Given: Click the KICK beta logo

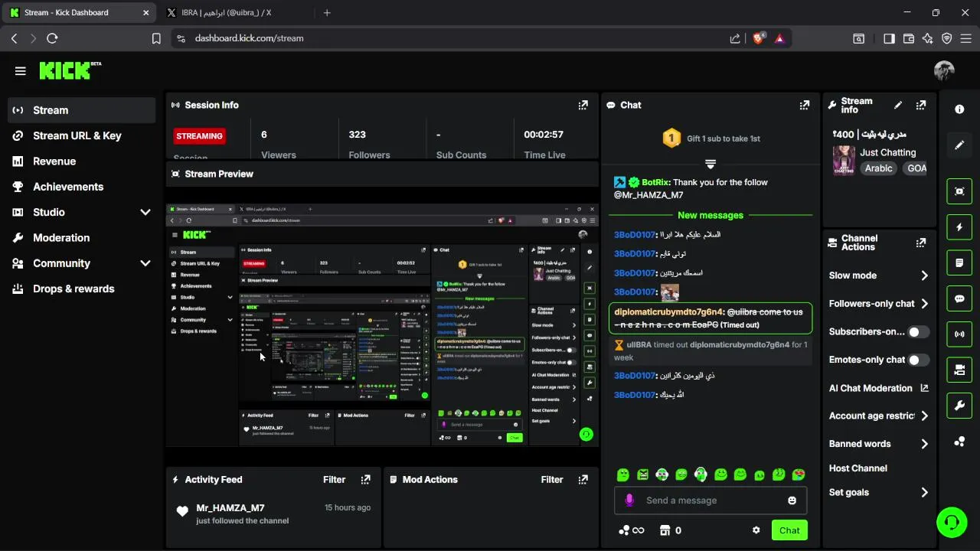Looking at the screenshot, I should pyautogui.click(x=70, y=70).
